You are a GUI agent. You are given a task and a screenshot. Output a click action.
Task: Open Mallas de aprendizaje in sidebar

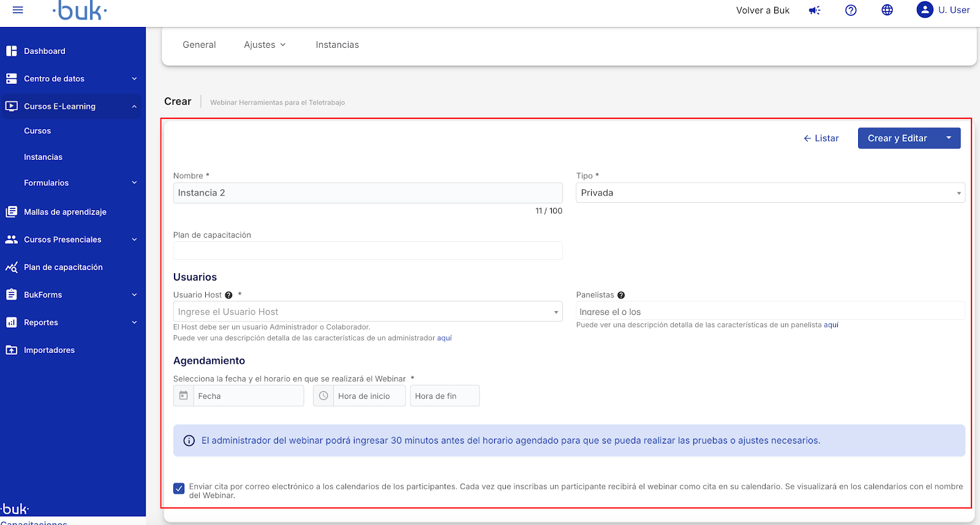coord(65,212)
